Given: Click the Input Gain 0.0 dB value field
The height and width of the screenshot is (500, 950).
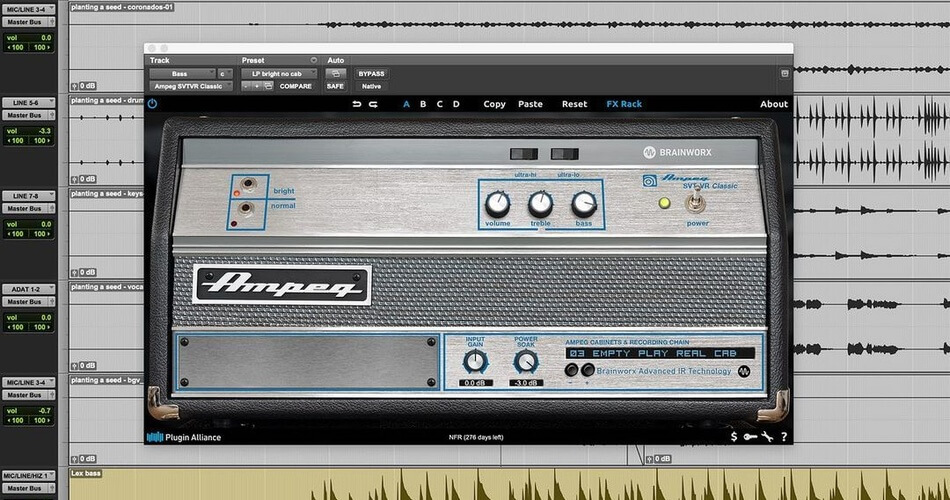Looking at the screenshot, I should 475,383.
